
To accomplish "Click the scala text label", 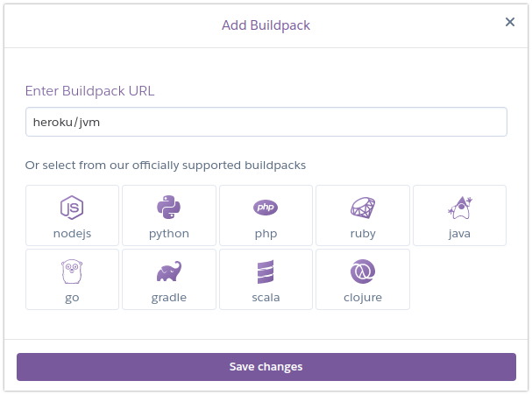I will click(266, 298).
